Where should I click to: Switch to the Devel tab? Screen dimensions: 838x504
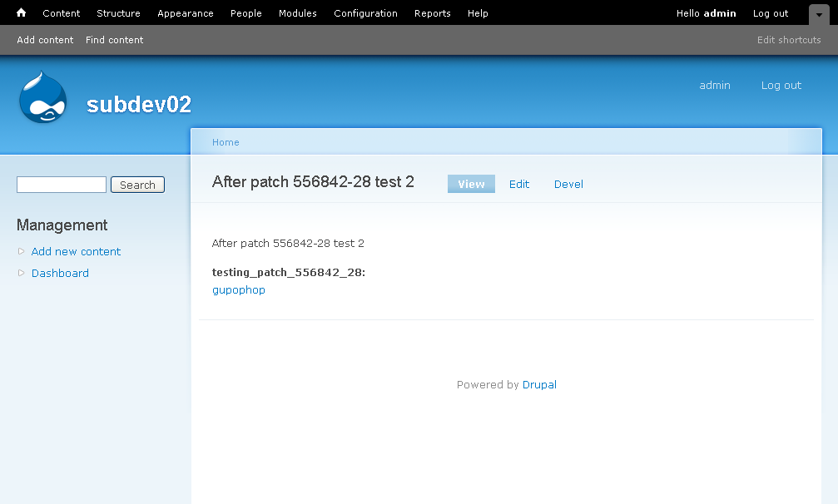coord(568,184)
